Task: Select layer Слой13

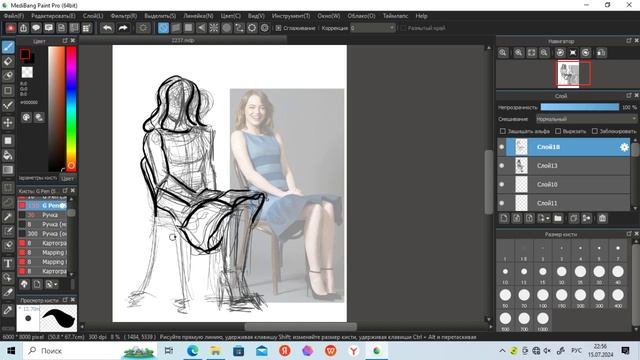Action: [x=568, y=166]
